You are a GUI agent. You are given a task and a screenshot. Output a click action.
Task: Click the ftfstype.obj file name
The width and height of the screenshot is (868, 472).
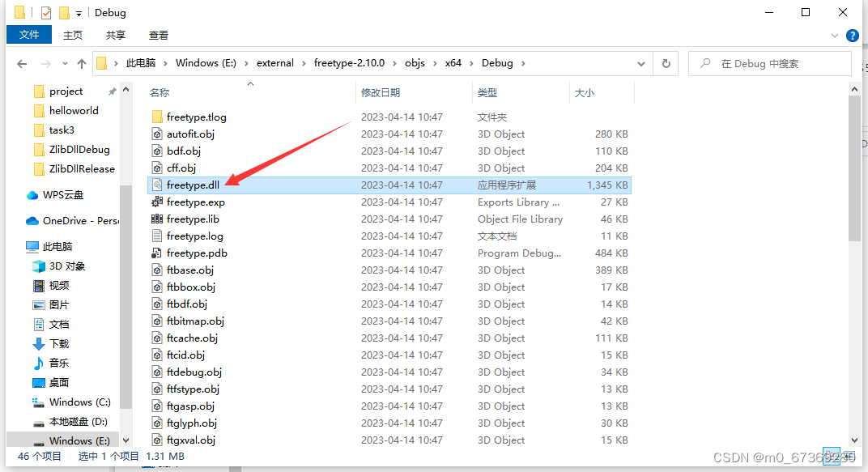[194, 389]
